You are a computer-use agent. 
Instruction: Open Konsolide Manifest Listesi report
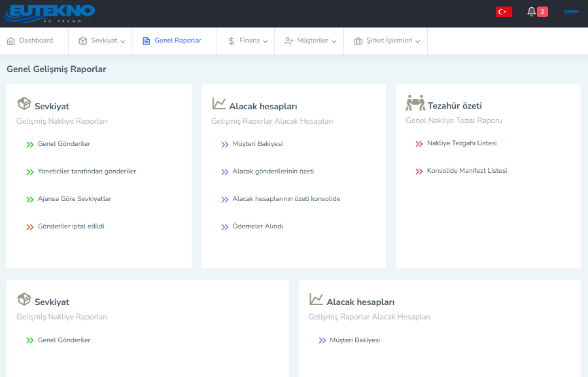tap(467, 171)
